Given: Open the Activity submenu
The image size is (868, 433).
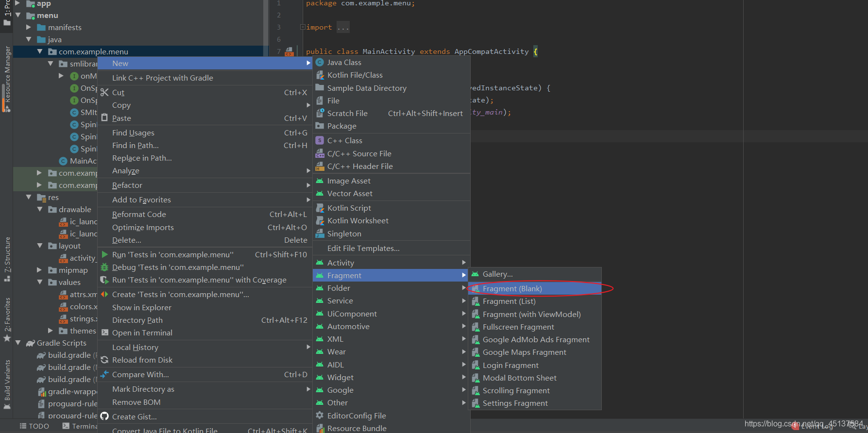Looking at the screenshot, I should [x=391, y=263].
